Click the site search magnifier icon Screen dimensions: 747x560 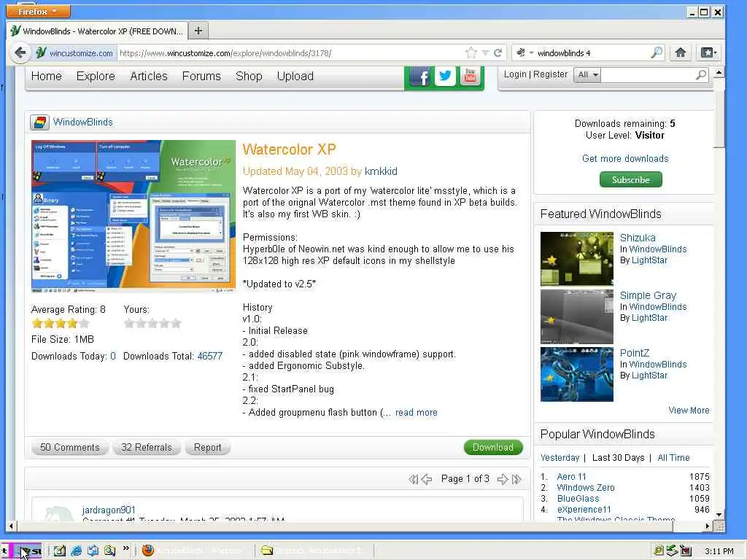(701, 75)
